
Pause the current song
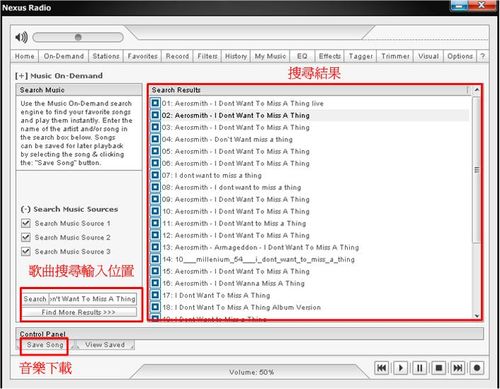pos(420,368)
